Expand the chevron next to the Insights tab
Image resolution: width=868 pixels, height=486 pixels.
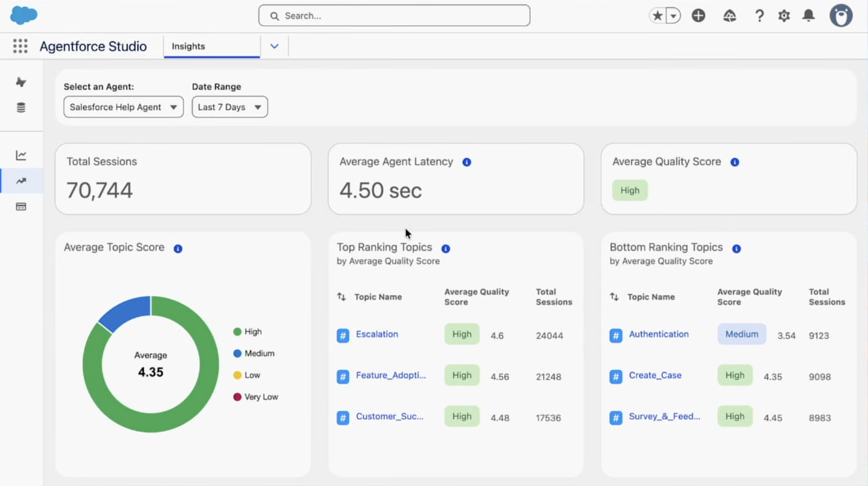pyautogui.click(x=274, y=46)
